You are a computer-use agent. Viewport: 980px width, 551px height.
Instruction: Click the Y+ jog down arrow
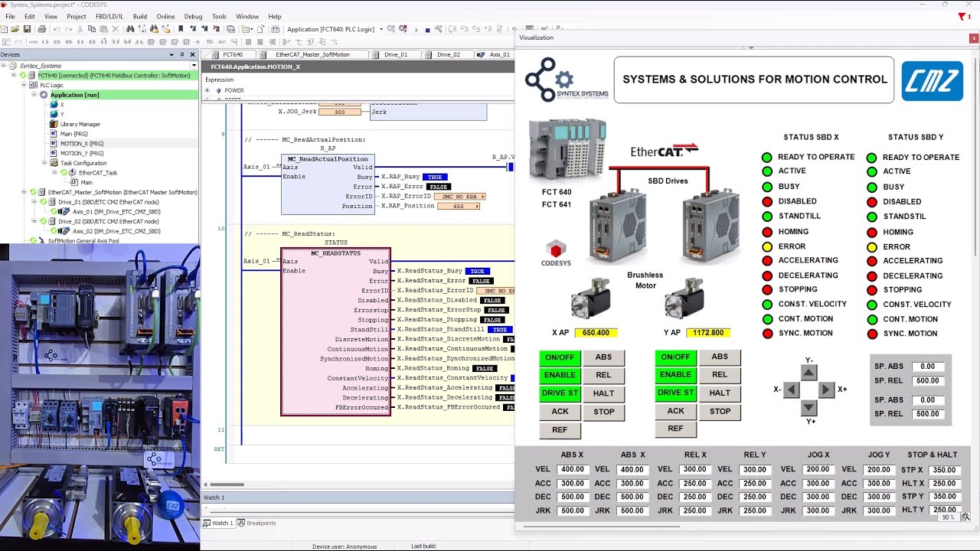coord(808,407)
